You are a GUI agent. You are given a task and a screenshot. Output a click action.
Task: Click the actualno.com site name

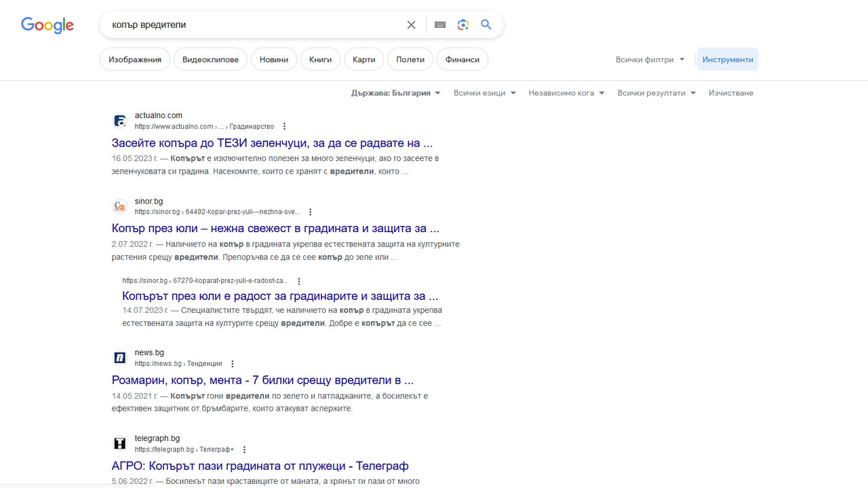pos(158,115)
